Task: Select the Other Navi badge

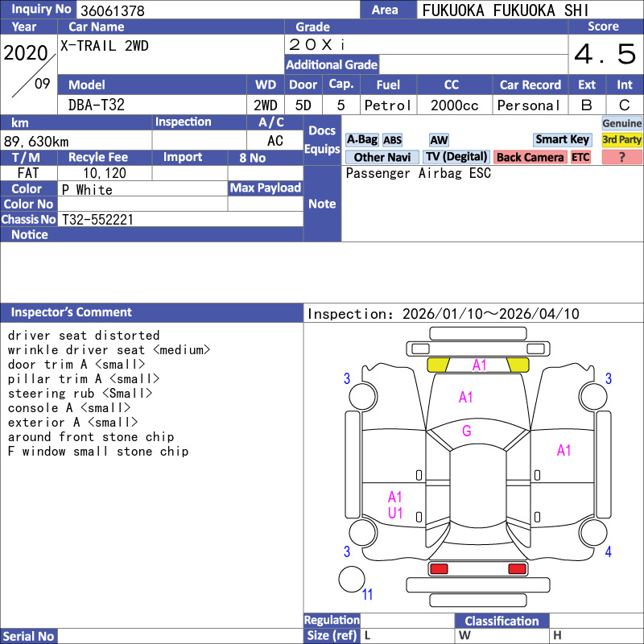Action: click(x=382, y=157)
